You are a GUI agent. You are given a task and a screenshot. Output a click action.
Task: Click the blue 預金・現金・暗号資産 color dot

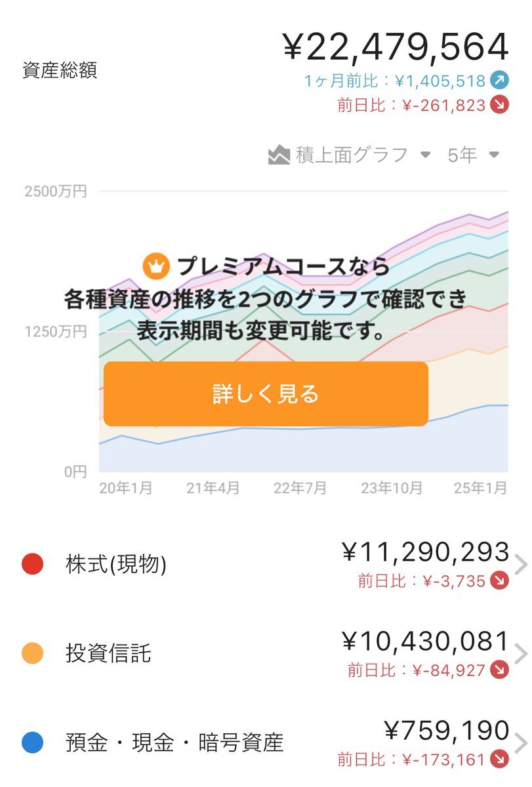(33, 743)
